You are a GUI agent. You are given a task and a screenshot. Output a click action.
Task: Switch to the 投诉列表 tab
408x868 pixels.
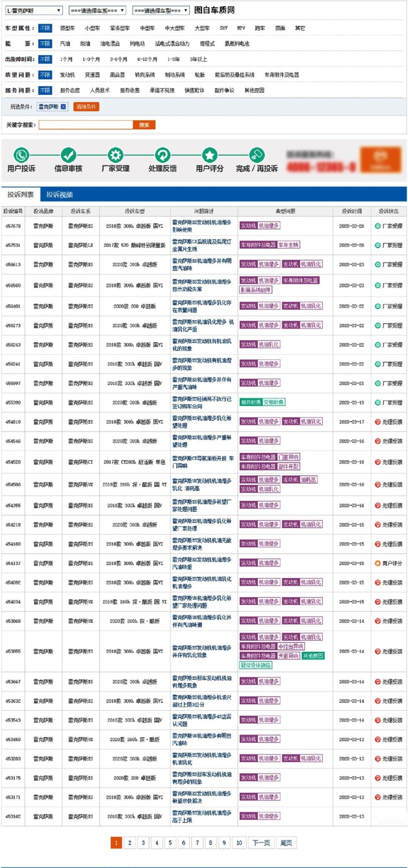pos(21,195)
